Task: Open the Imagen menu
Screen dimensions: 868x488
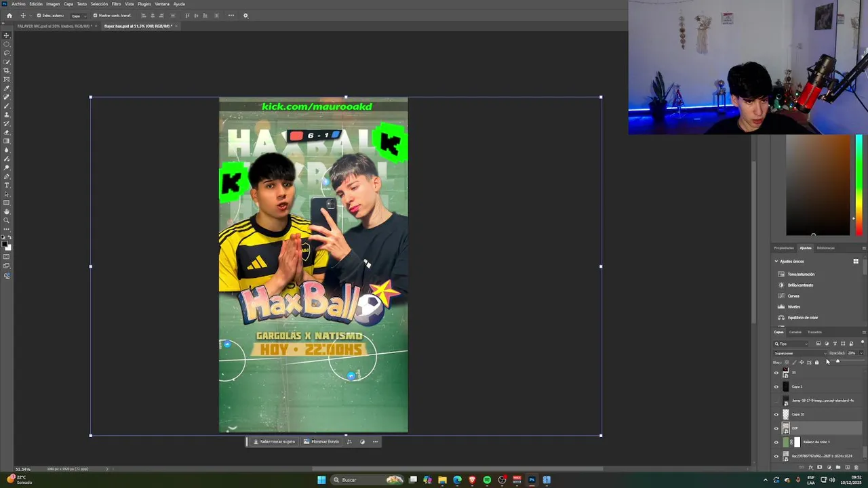Action: [x=53, y=4]
